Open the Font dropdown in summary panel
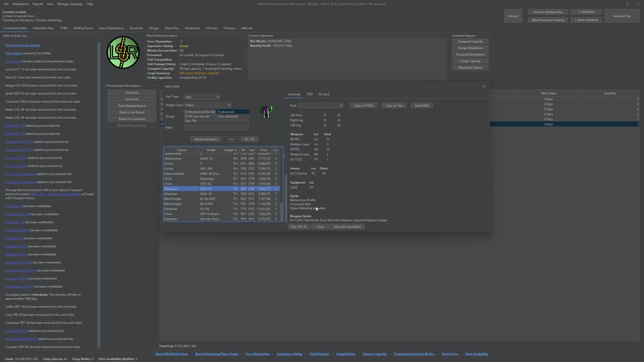The height and width of the screenshot is (362, 644). (320, 106)
